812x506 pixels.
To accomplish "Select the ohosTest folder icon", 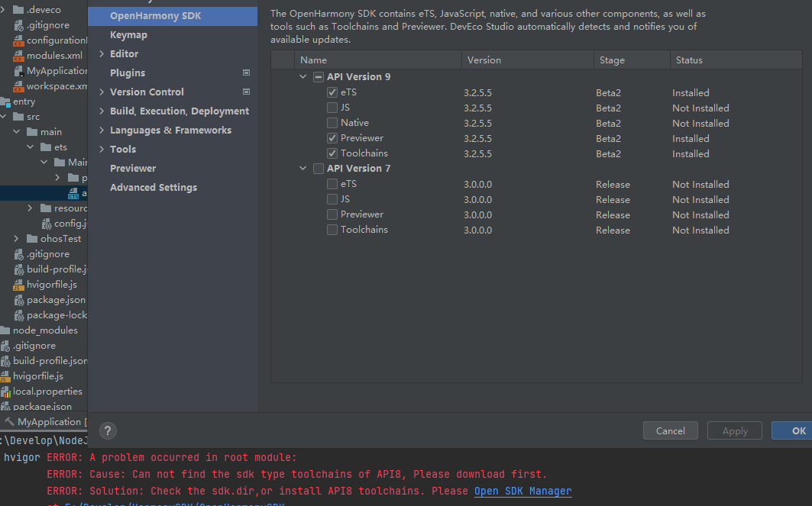I will (32, 239).
